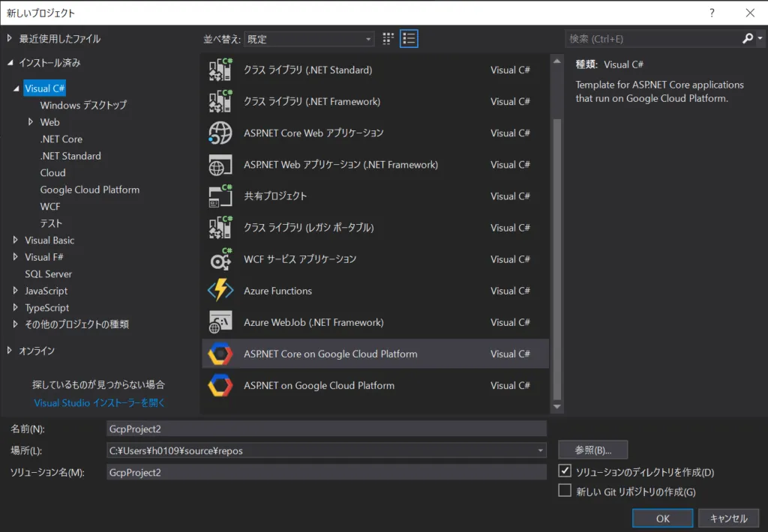Image resolution: width=768 pixels, height=532 pixels.
Task: Open the search options dropdown arrow
Action: click(x=760, y=38)
